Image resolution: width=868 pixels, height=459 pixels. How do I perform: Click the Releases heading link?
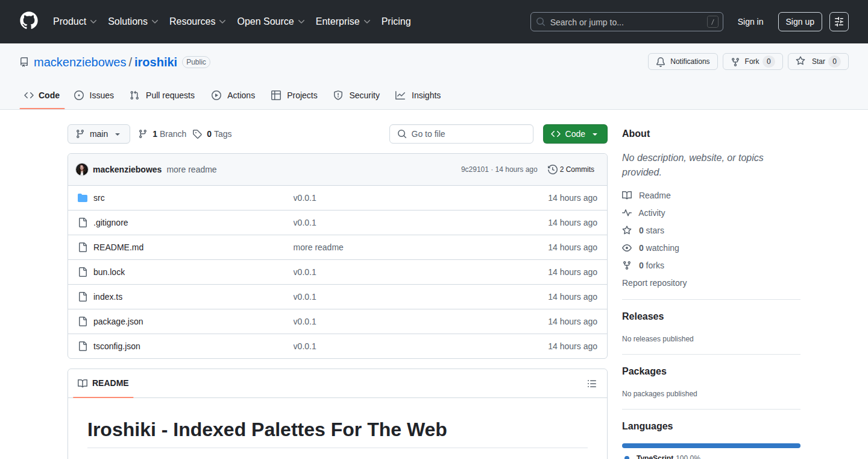coord(643,317)
